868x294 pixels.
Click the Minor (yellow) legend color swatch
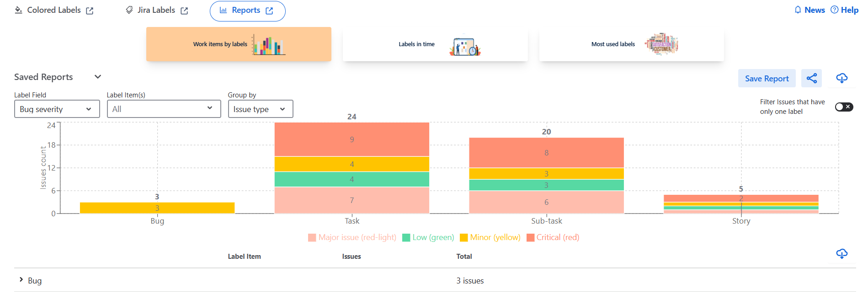pyautogui.click(x=463, y=238)
